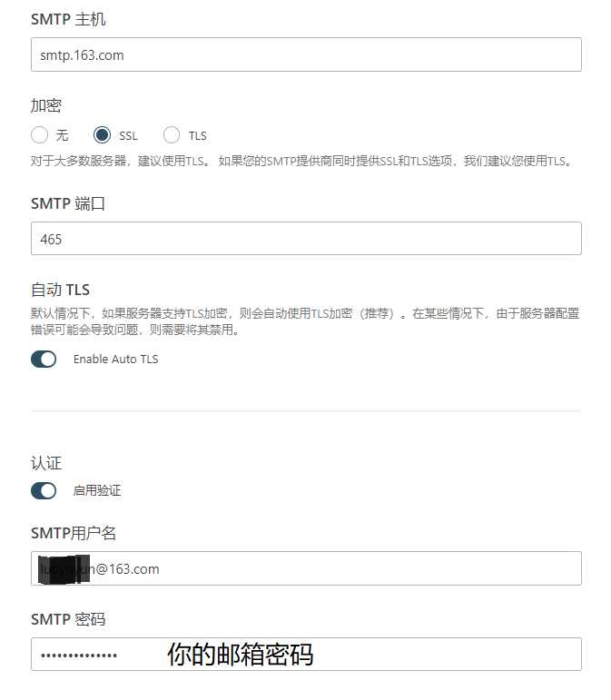611x700 pixels.
Task: Click the "Enable Auto TLS" label text
Action: [115, 360]
